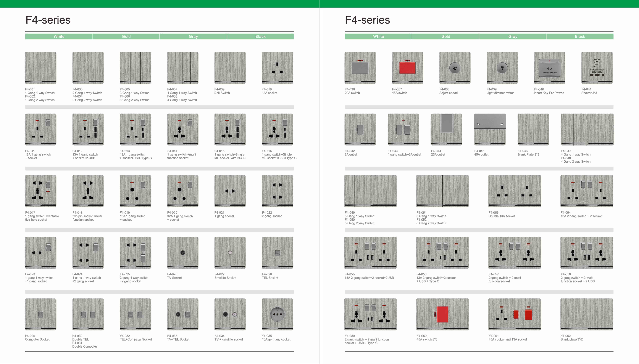Select the Gold tab on left page
The height and width of the screenshot is (364, 639).
click(x=126, y=37)
